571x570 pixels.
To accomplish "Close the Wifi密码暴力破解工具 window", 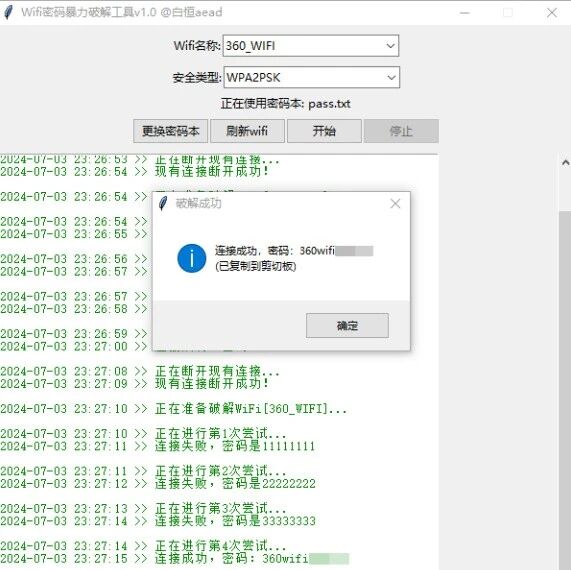I will tap(552, 13).
